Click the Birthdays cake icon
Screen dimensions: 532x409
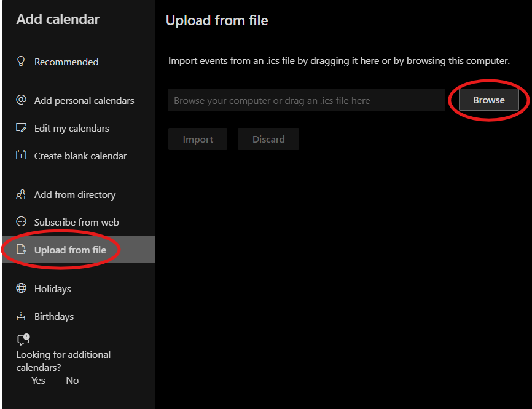(x=22, y=317)
